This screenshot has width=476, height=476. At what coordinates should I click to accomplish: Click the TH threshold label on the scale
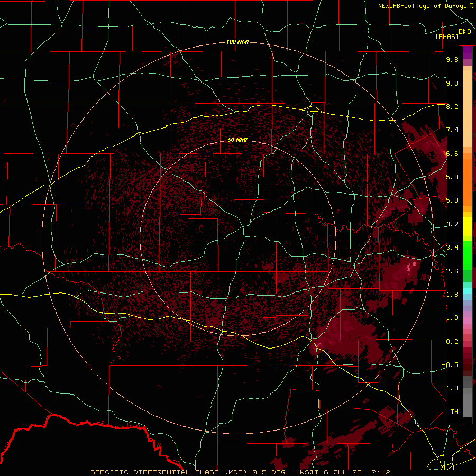click(x=454, y=412)
